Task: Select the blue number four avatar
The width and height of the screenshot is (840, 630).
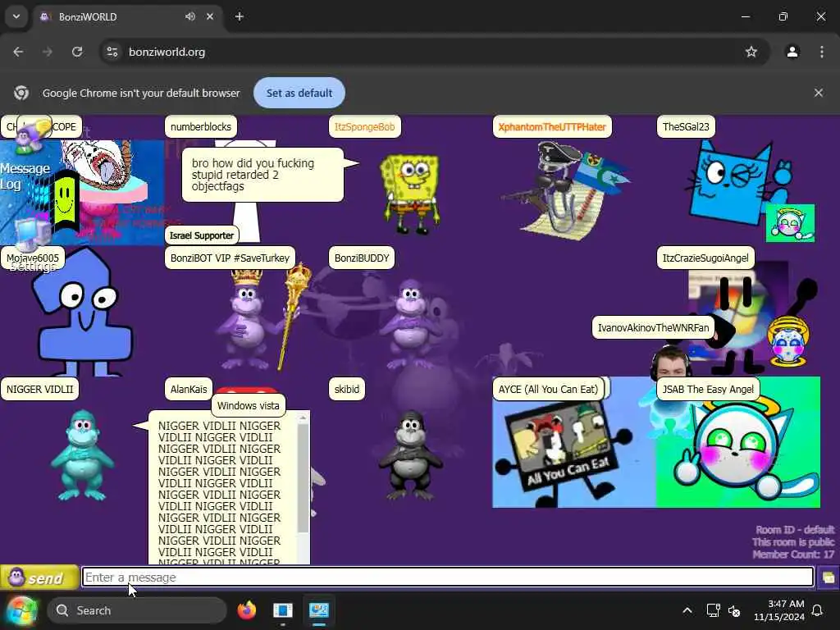Action: pos(83,315)
